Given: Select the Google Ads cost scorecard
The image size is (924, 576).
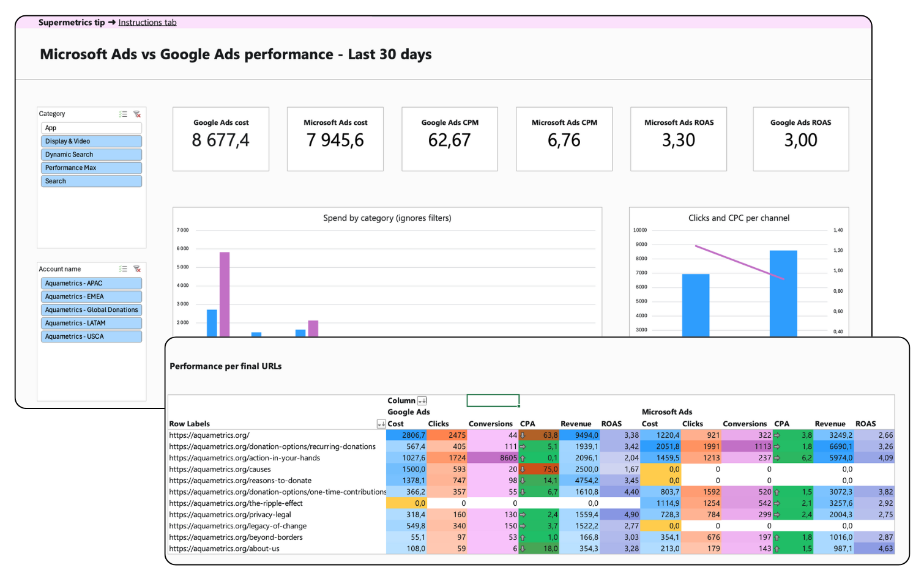Looking at the screenshot, I should (221, 139).
